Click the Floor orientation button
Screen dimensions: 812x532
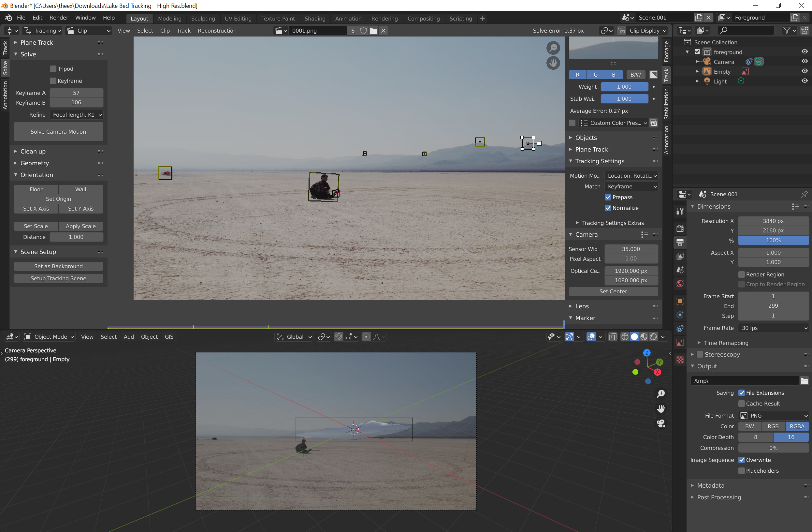(36, 189)
